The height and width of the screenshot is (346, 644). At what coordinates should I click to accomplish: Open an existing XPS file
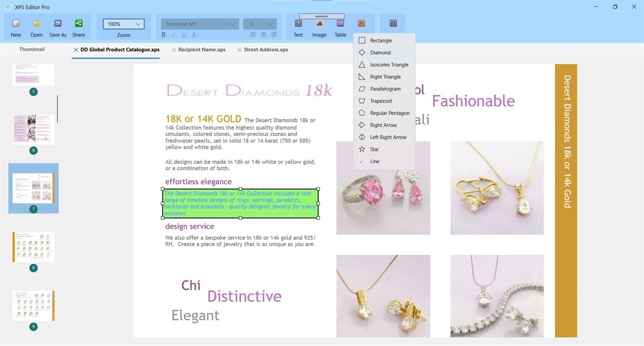36,26
